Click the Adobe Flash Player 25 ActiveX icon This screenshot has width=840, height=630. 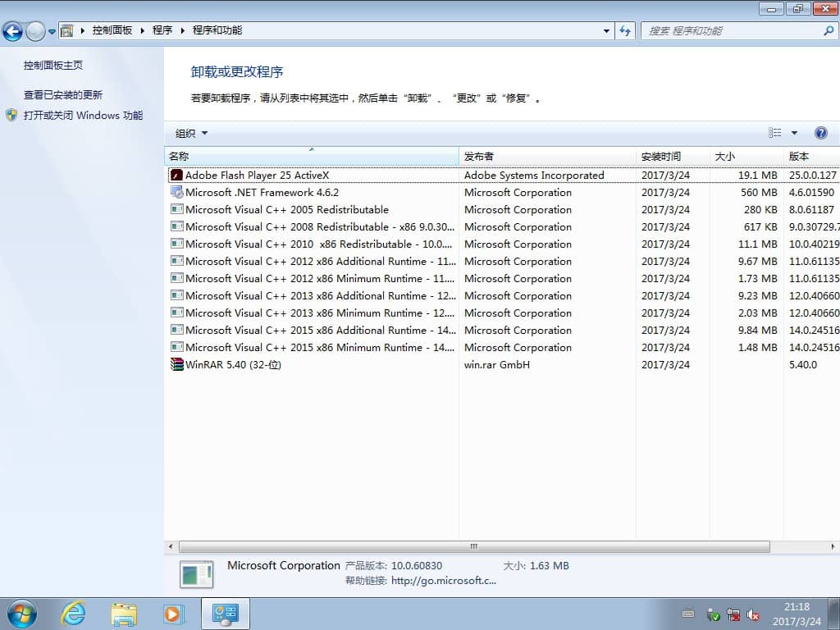177,176
